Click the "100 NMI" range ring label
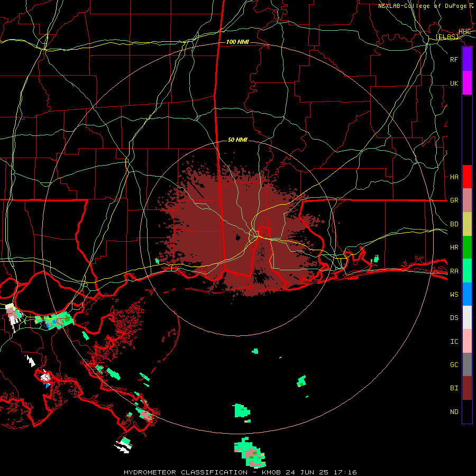This screenshot has width=476, height=476. 237,42
